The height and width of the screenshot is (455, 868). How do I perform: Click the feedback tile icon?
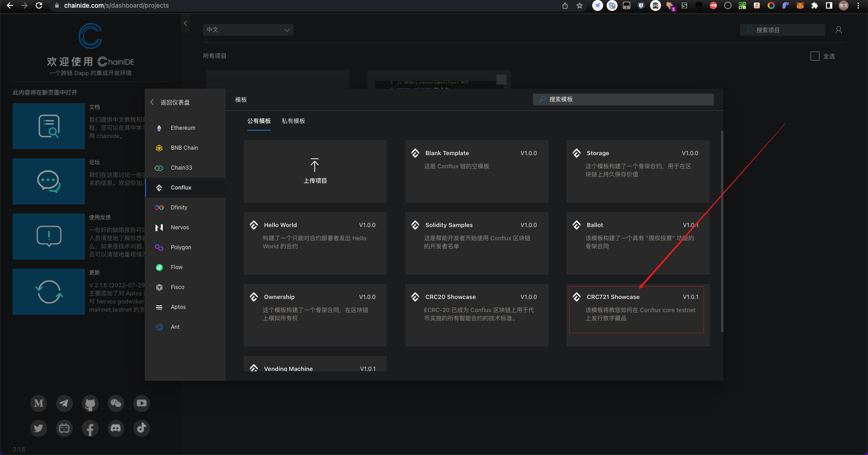tap(49, 237)
